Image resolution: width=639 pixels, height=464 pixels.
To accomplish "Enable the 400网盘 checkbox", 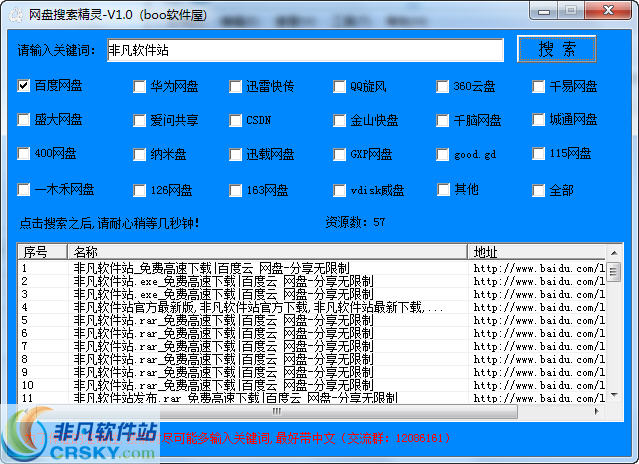I will pos(24,154).
